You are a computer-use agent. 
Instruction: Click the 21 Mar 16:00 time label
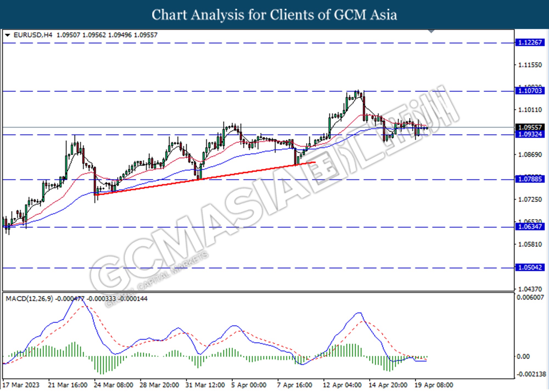pyautogui.click(x=68, y=385)
